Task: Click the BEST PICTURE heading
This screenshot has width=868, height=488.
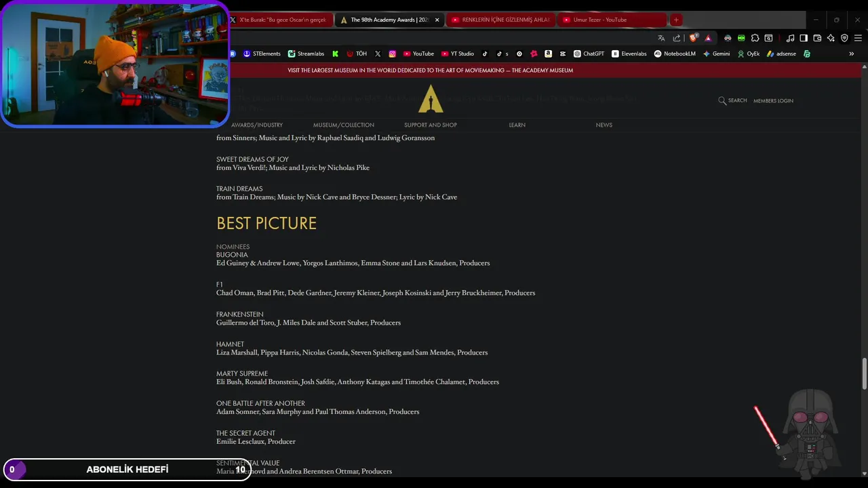Action: click(267, 223)
